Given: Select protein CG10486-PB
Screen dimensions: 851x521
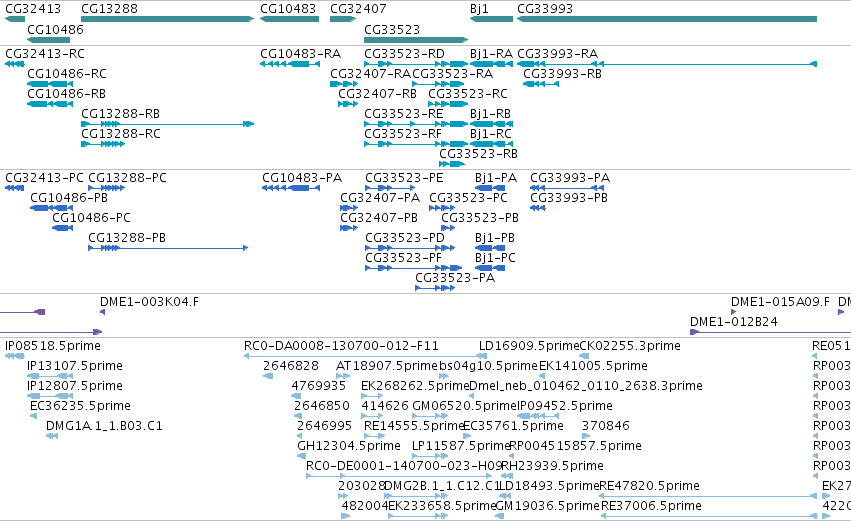Looking at the screenshot, I should 69,198.
